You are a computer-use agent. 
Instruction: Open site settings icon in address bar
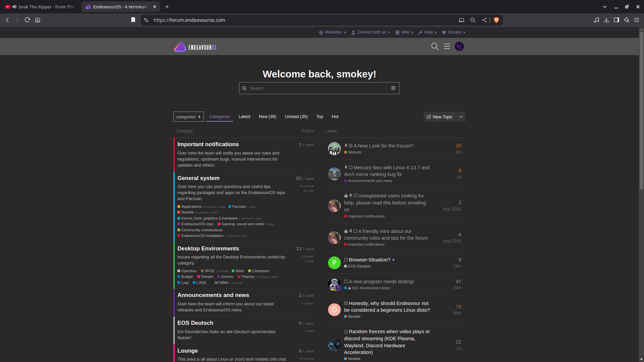[146, 20]
